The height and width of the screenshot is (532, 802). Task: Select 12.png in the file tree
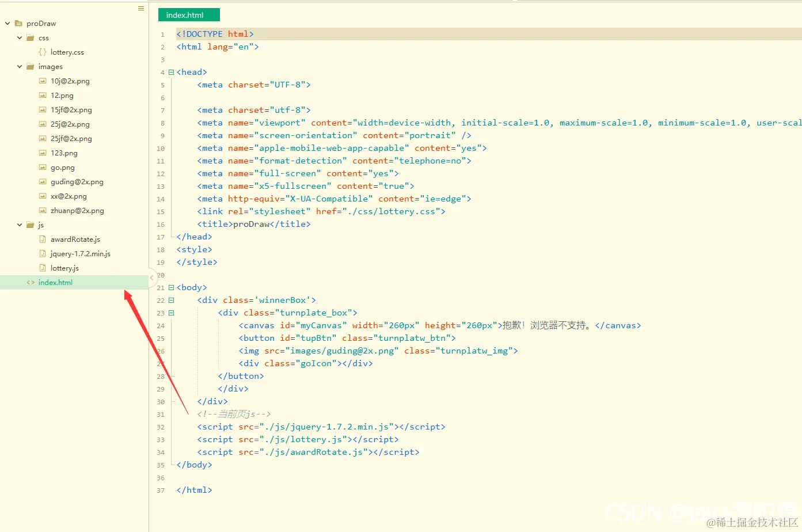62,96
